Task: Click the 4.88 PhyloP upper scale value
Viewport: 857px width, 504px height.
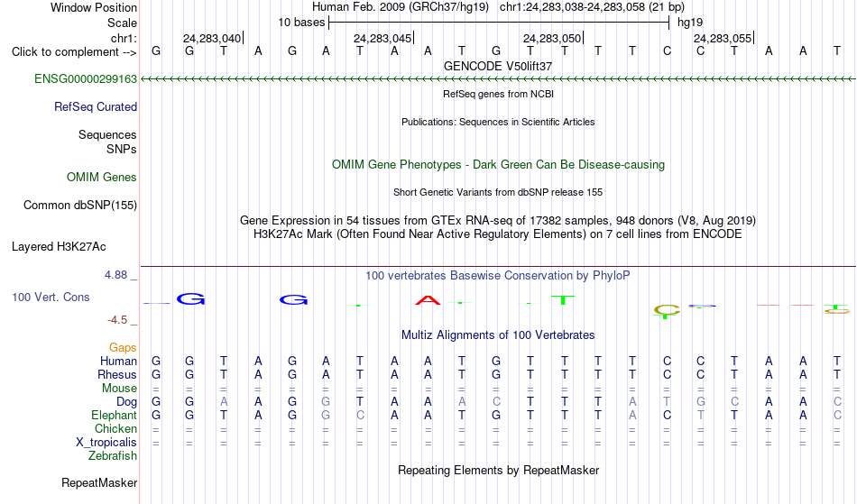Action: [115, 275]
